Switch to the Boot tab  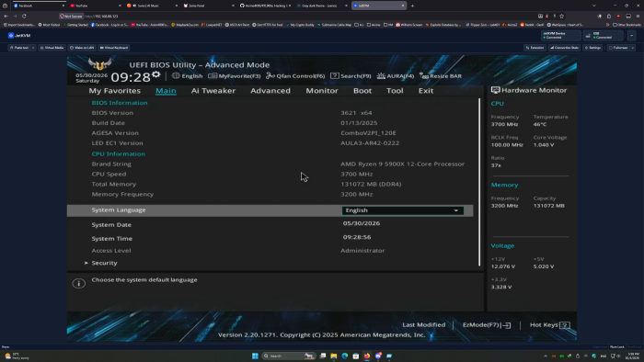tap(362, 91)
